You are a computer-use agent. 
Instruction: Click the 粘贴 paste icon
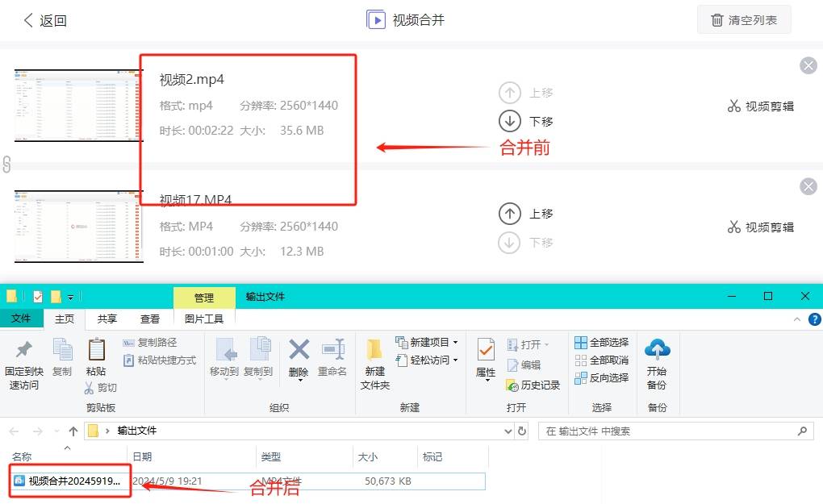click(96, 359)
